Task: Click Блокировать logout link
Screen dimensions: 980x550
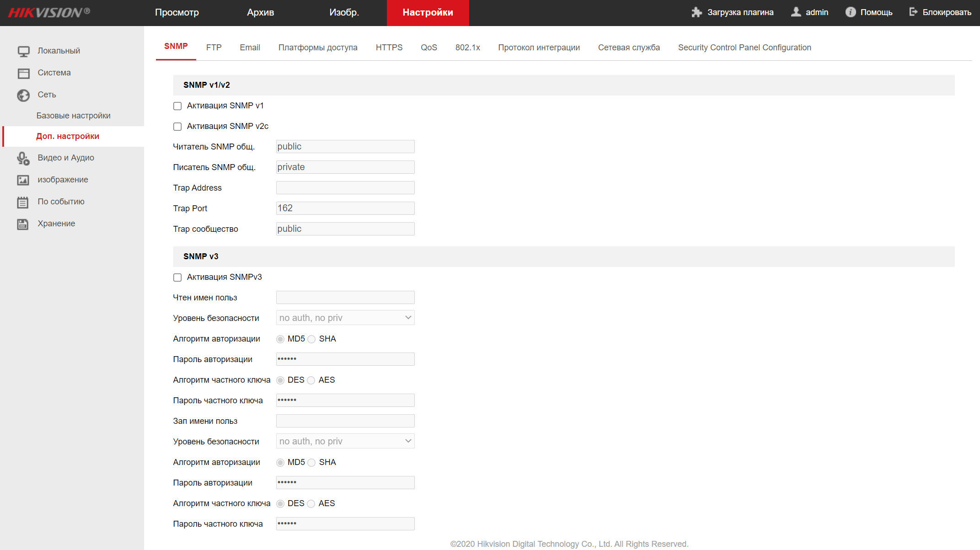Action: click(940, 12)
